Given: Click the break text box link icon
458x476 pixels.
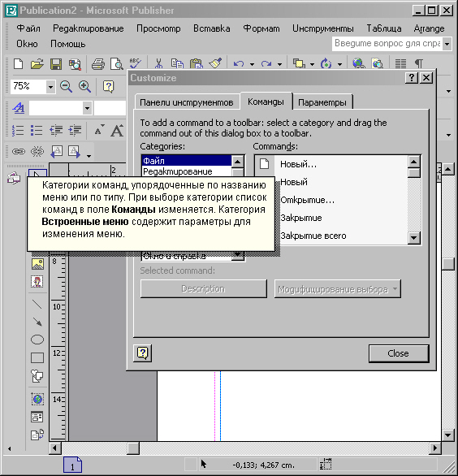Looking at the screenshot, I should coord(37,151).
